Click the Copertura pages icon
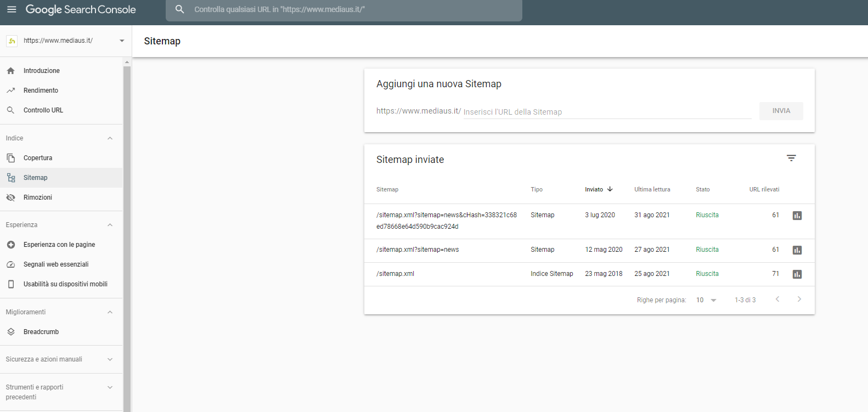Screen dimensions: 868x412 [x=10, y=158]
